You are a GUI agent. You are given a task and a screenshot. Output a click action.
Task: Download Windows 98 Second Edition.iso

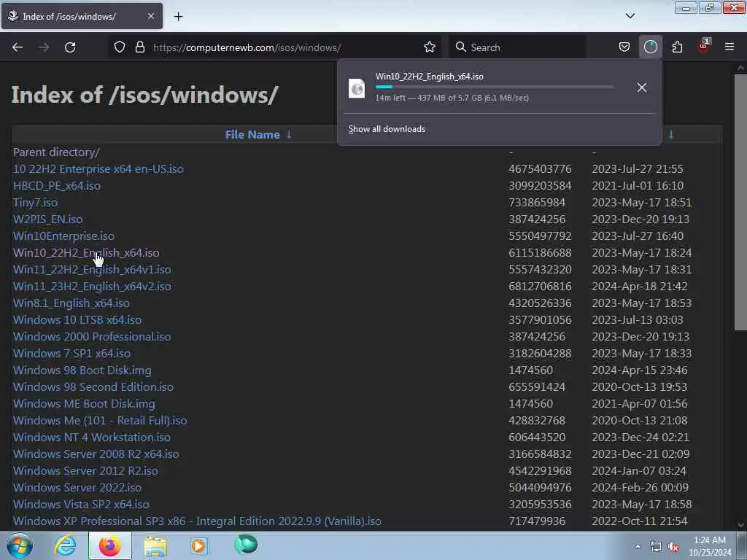pos(93,387)
